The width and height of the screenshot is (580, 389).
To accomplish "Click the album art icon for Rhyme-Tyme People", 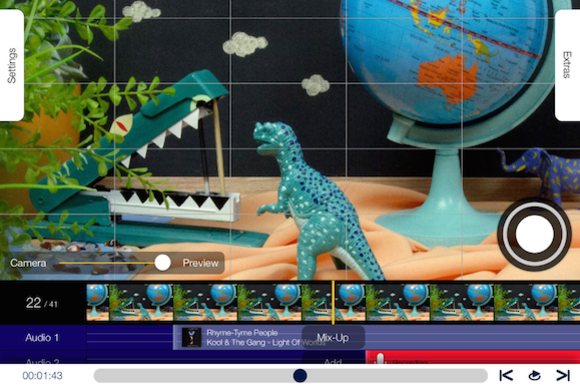I will 192,337.
